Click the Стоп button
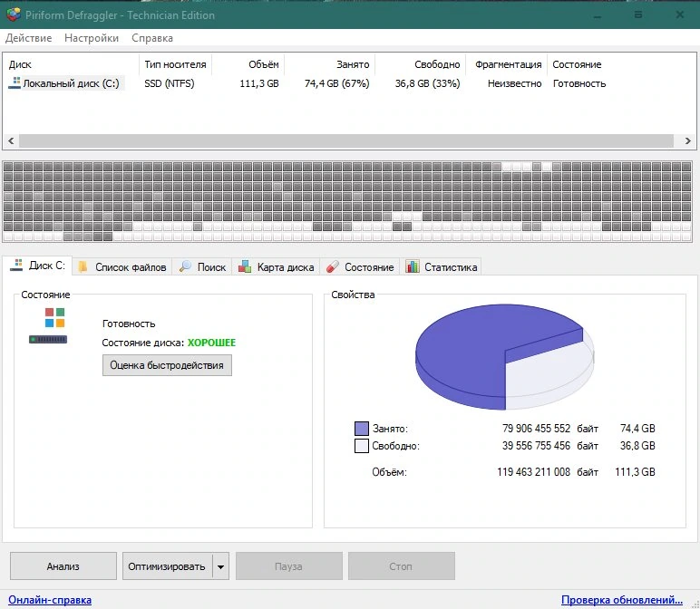 click(x=402, y=566)
